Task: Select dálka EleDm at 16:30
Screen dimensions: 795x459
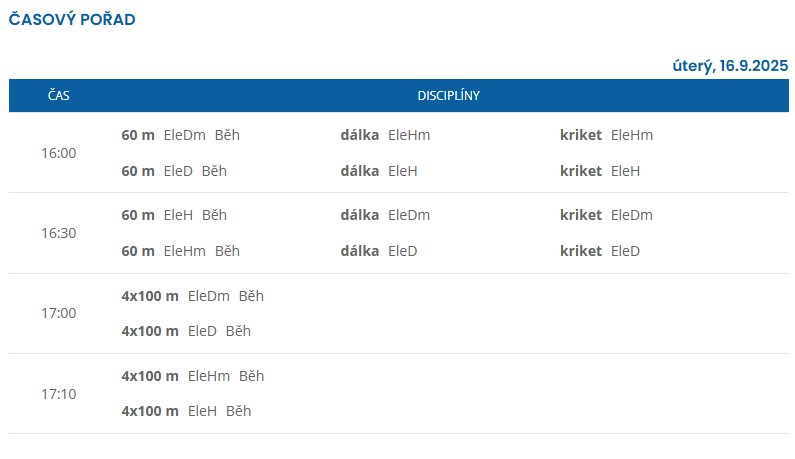Action: pyautogui.click(x=385, y=215)
